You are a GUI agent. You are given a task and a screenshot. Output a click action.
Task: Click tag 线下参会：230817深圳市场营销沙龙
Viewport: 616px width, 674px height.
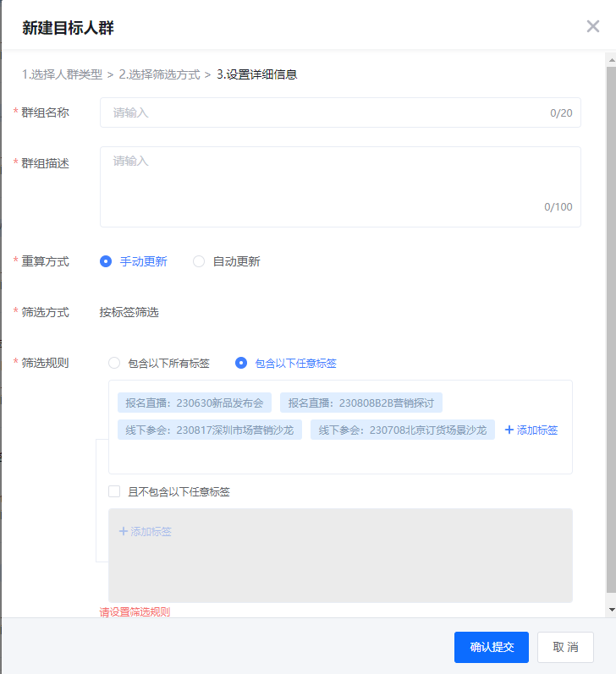[x=210, y=430]
